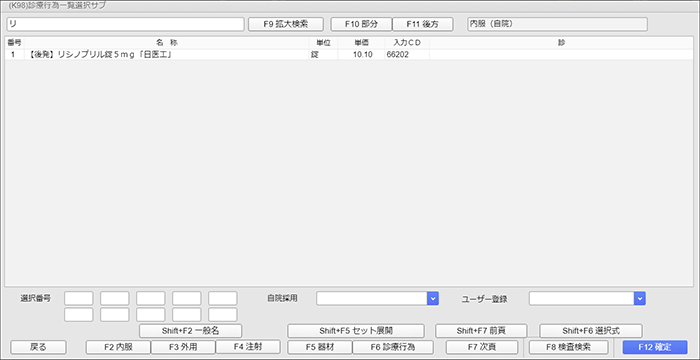Focus the search text field containing リ
The width and height of the screenshot is (700, 360).
125,24
